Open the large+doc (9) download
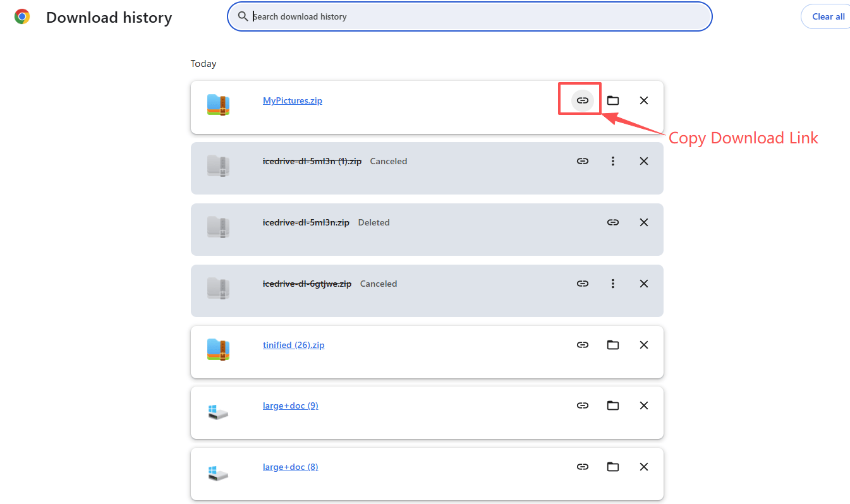Screen dimensions: 850x504 tap(290, 405)
